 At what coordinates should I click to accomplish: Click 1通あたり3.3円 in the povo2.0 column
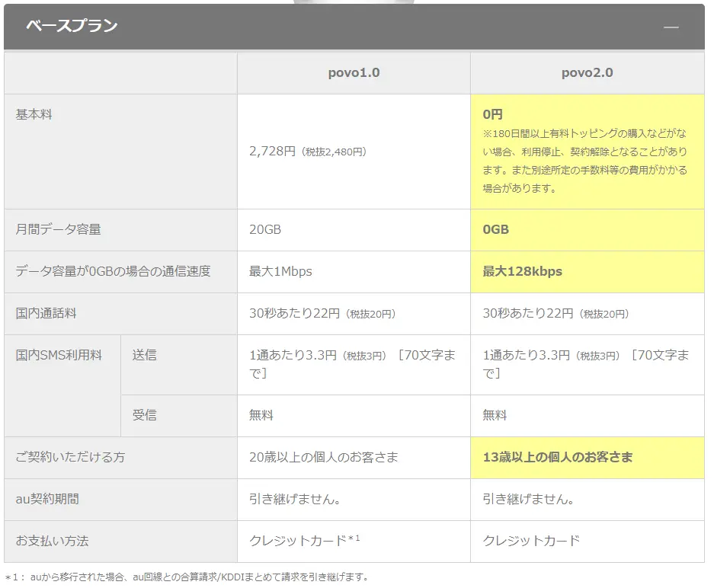[x=527, y=355]
